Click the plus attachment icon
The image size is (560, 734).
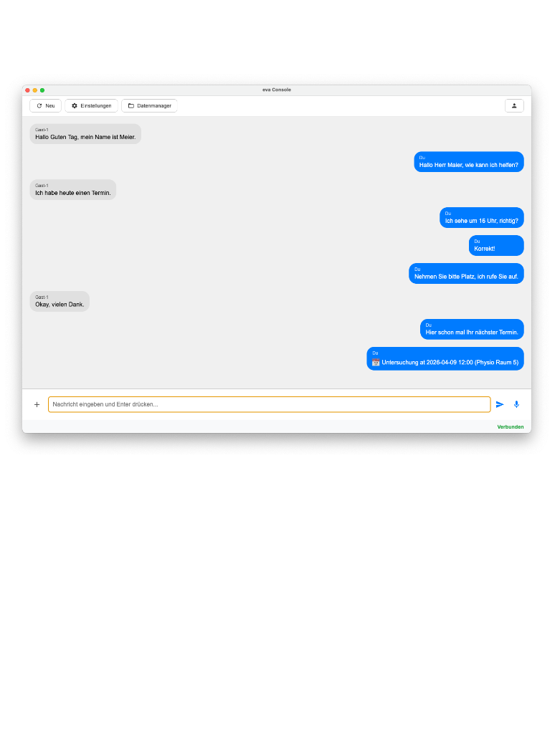click(x=37, y=404)
